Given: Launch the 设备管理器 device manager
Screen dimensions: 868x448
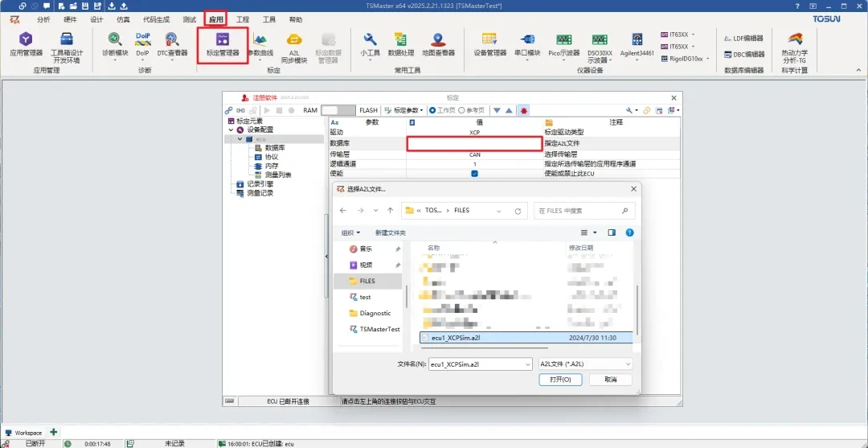Looking at the screenshot, I should [x=489, y=43].
